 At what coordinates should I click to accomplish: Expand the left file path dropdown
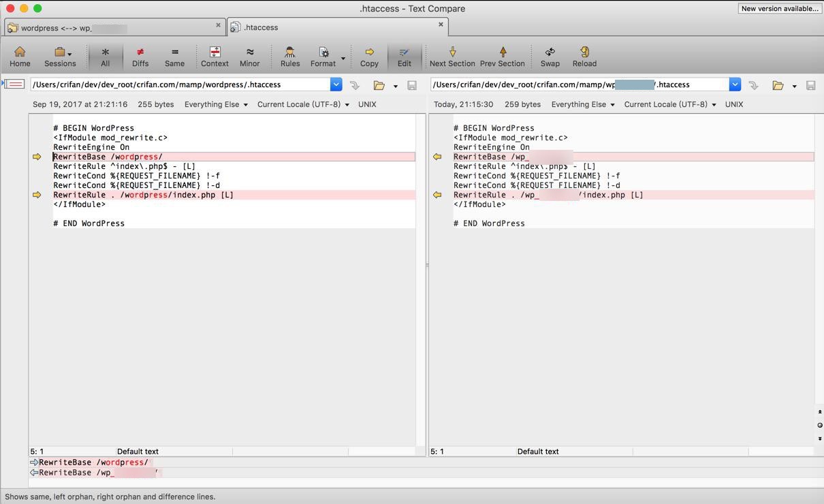click(x=336, y=84)
